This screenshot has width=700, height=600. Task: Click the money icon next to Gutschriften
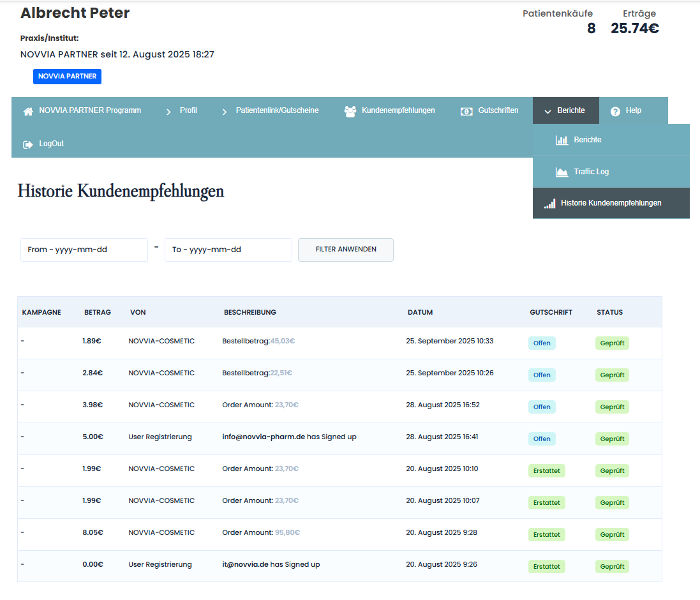pos(466,111)
